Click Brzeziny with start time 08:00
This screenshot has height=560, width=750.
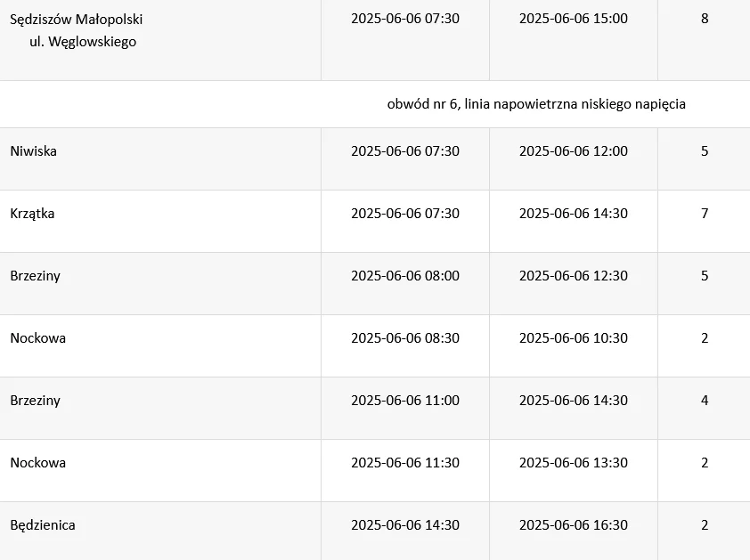coord(36,276)
